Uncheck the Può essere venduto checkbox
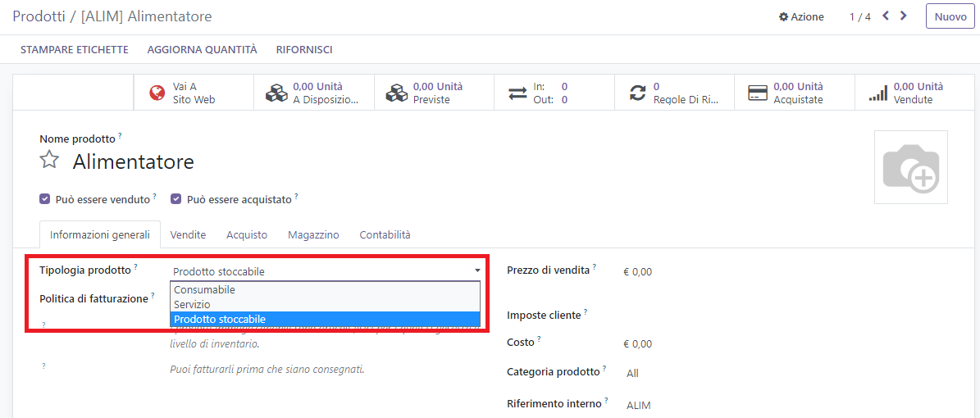Screen dimensions: 980x418 click(45, 199)
